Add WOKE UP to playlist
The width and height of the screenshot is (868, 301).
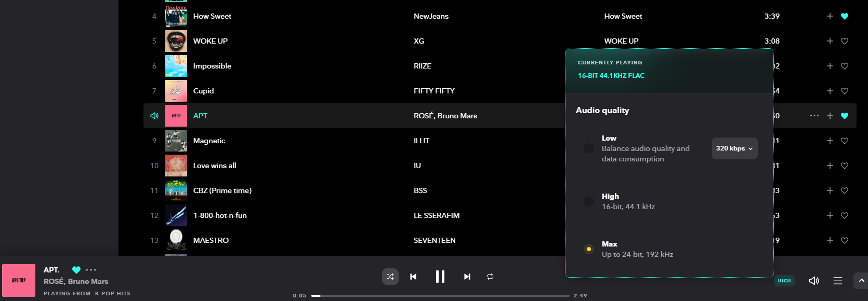[x=830, y=41]
